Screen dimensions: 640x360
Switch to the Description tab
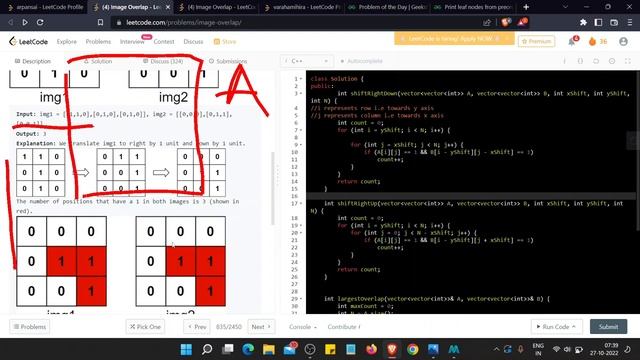point(33,61)
